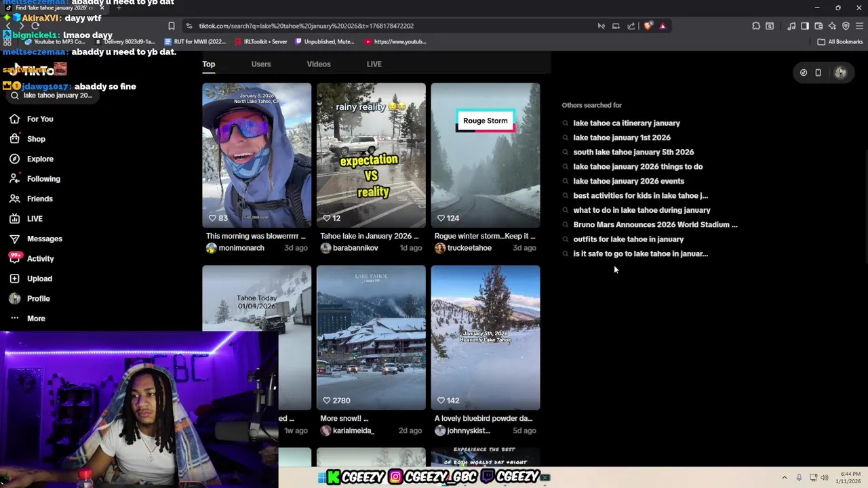868x488 pixels.
Task: Click Upload in TikTok sidebar
Action: point(31,279)
